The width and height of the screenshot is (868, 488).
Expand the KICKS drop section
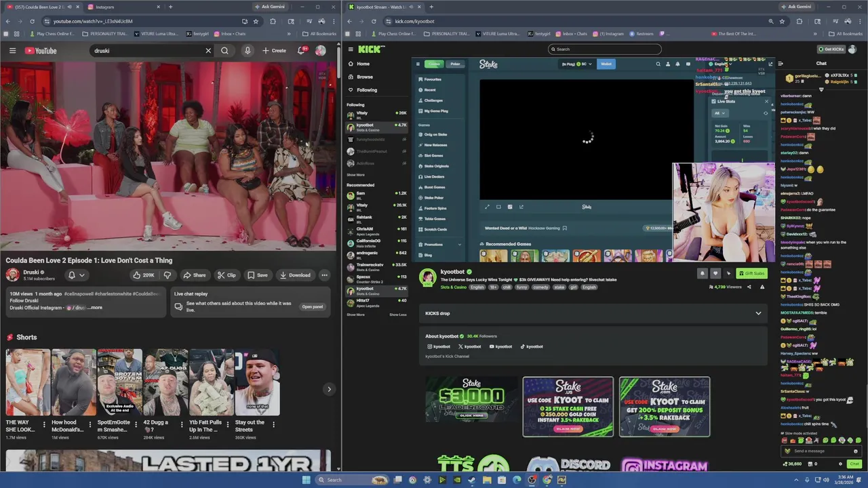pos(758,313)
